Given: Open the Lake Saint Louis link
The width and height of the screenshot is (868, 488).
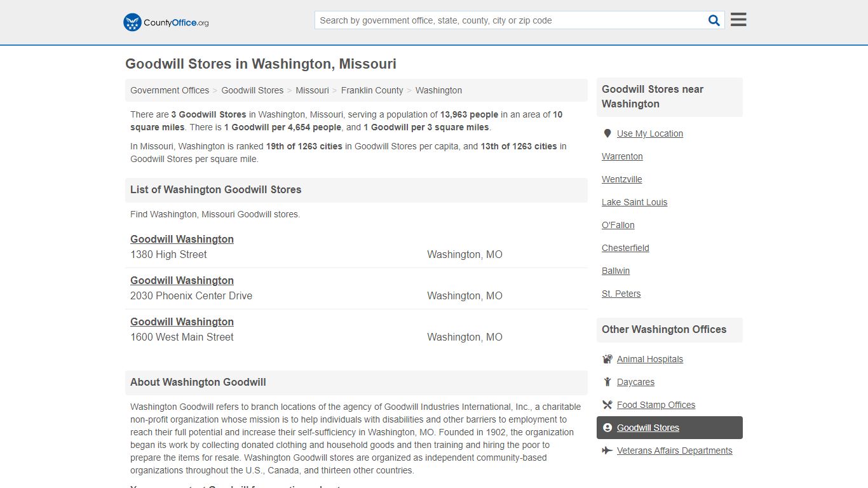Looking at the screenshot, I should tap(635, 202).
